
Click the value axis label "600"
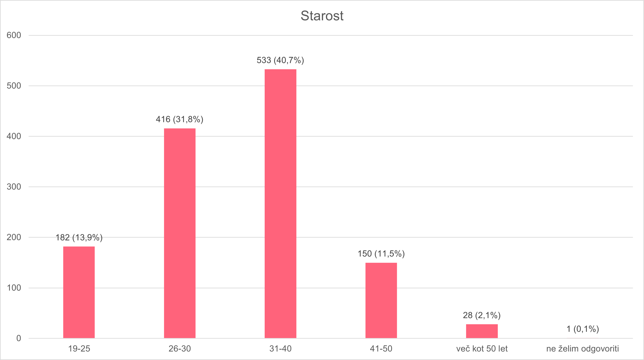[x=14, y=35]
